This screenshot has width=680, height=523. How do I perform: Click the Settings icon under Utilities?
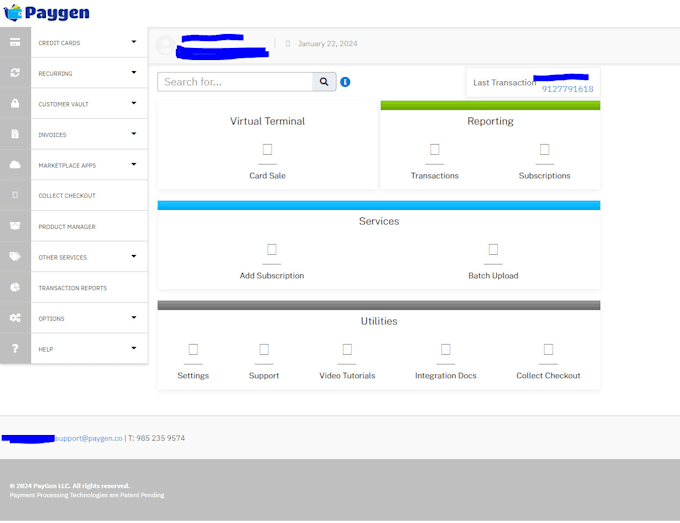pyautogui.click(x=193, y=349)
